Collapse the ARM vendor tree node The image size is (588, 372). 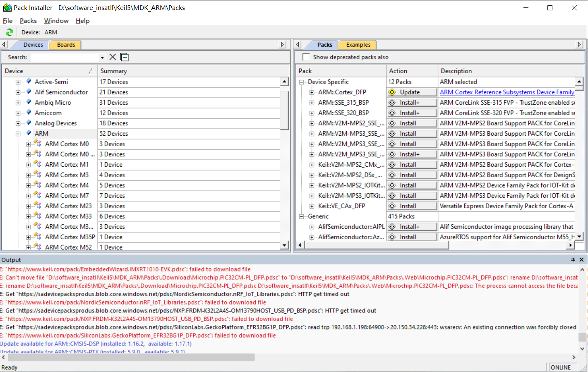click(x=18, y=134)
